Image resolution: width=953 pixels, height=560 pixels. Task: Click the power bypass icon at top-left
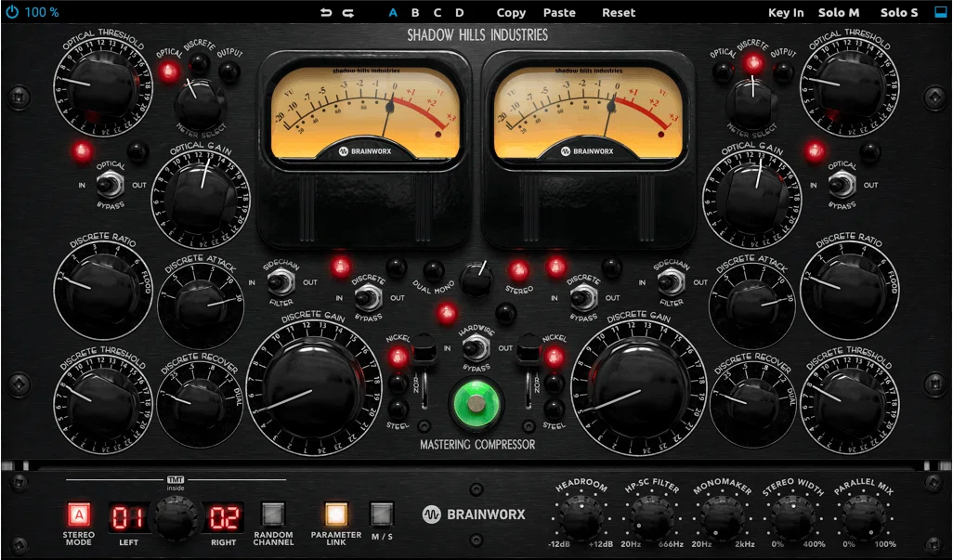[11, 11]
